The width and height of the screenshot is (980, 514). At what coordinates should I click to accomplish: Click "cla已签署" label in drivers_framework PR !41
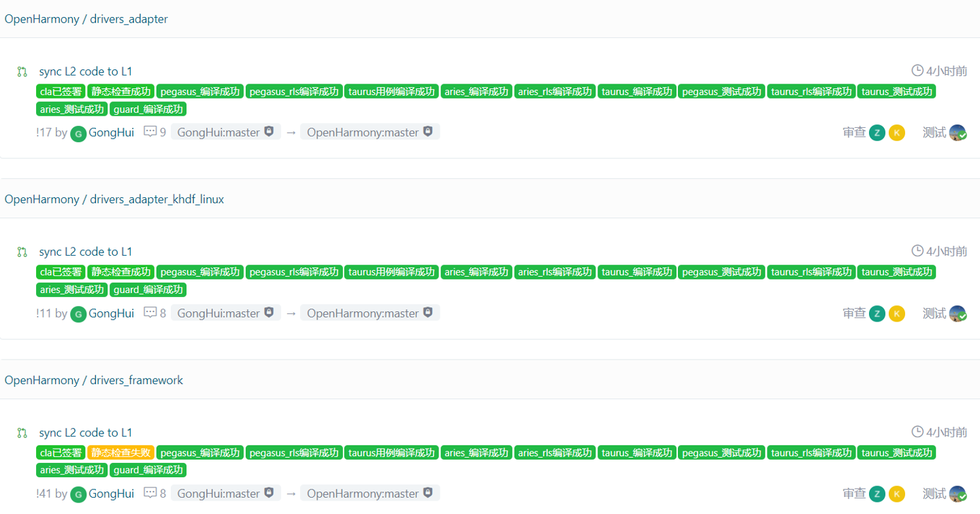pos(61,453)
